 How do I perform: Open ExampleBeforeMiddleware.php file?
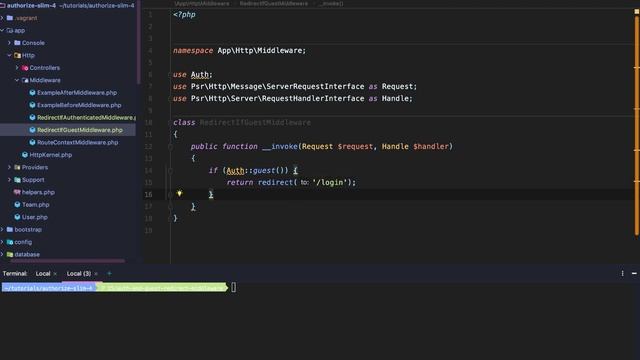pyautogui.click(x=79, y=105)
